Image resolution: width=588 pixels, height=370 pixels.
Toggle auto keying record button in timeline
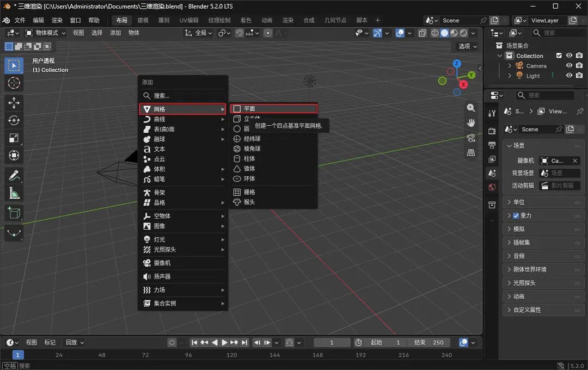tap(171, 342)
